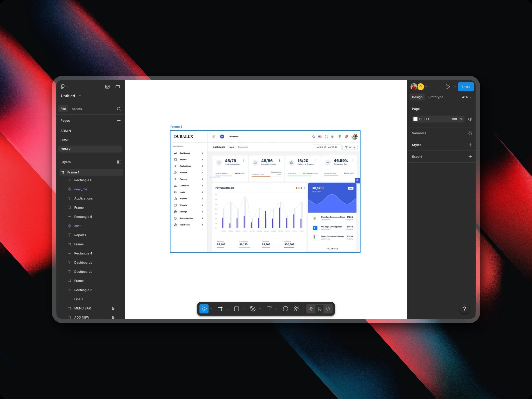Click the missing fonts icon in header
The height and width of the screenshot is (399, 532).
pyautogui.click(x=107, y=87)
